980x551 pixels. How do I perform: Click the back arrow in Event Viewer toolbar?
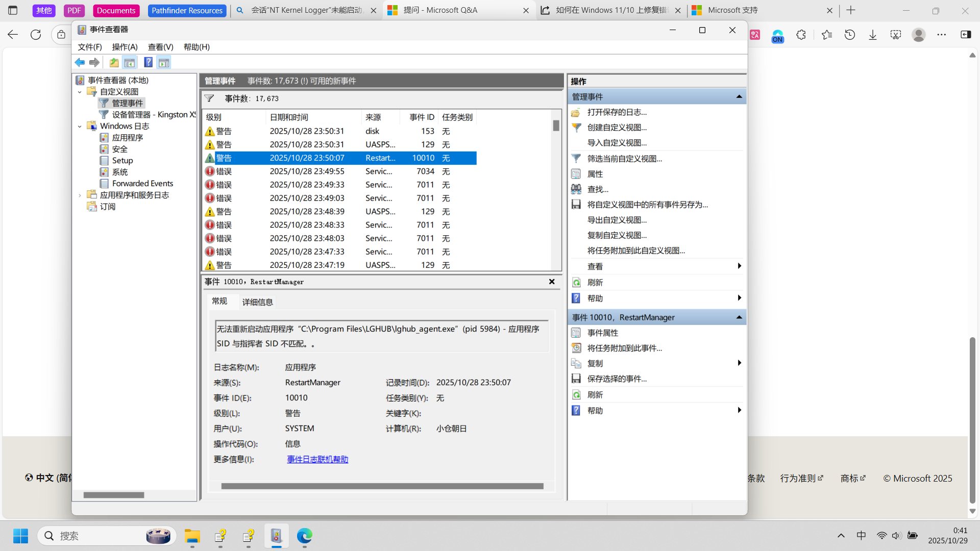(x=80, y=62)
